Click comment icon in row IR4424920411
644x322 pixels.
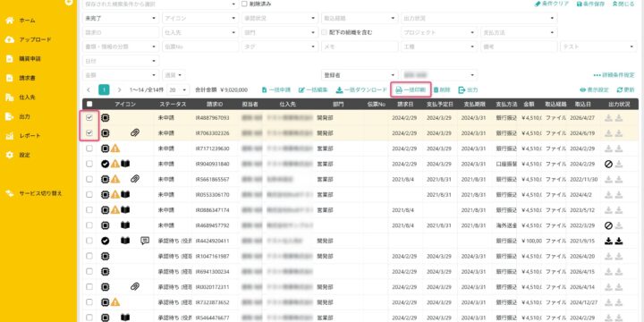145,241
